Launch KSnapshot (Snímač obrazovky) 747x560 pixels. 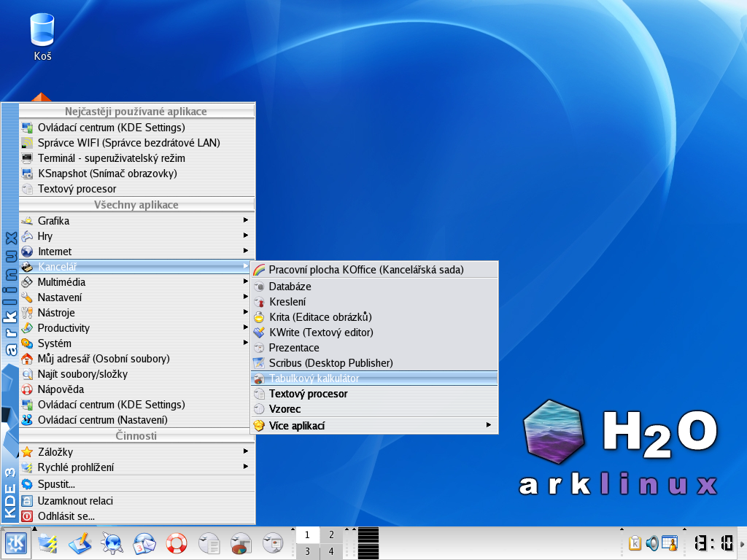click(136, 174)
